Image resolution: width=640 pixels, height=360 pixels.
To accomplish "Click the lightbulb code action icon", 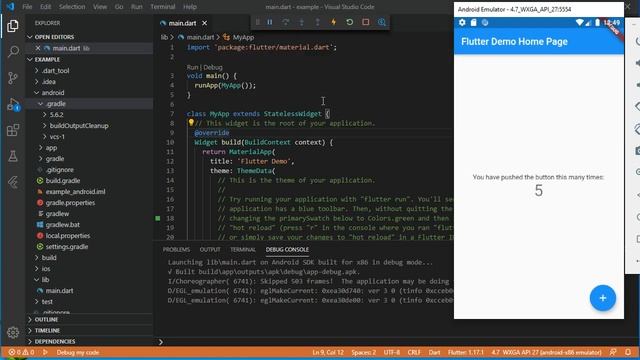I will pyautogui.click(x=191, y=122).
